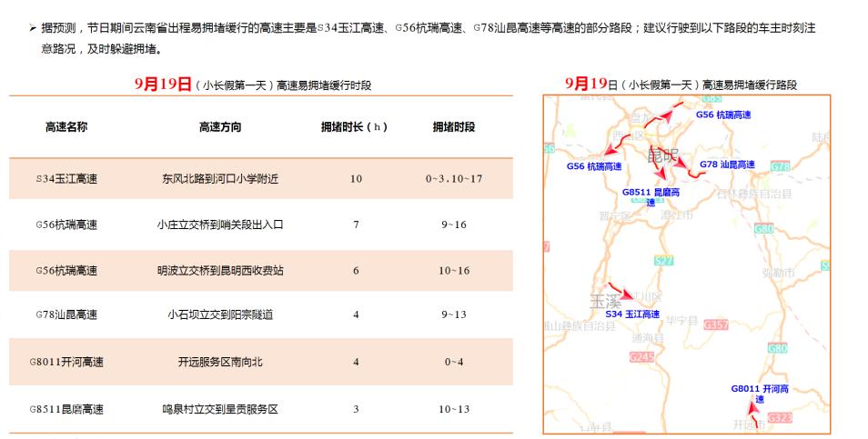Click the S27 road shield on map

coord(663,261)
